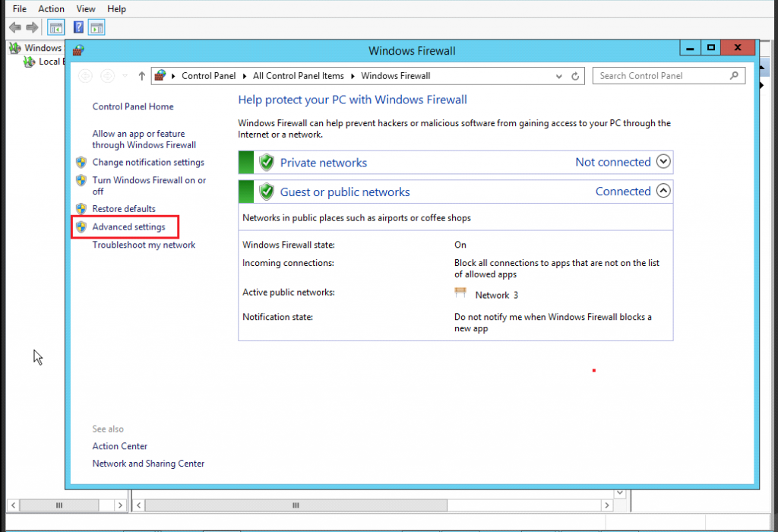Open recent locations dropdown arrow
Image resolution: width=778 pixels, height=532 pixels.
[x=125, y=76]
